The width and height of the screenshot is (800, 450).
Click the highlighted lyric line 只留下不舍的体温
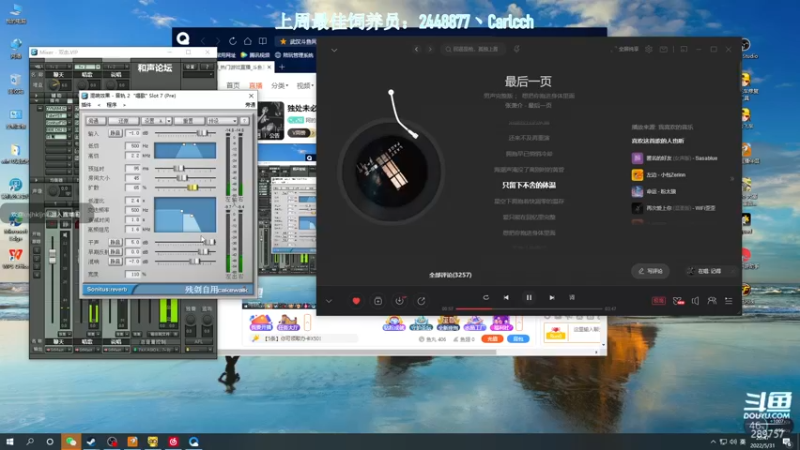click(x=529, y=185)
